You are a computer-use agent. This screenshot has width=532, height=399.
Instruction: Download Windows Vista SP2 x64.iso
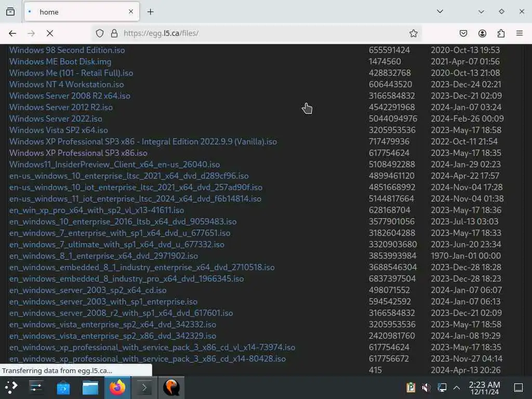(58, 130)
